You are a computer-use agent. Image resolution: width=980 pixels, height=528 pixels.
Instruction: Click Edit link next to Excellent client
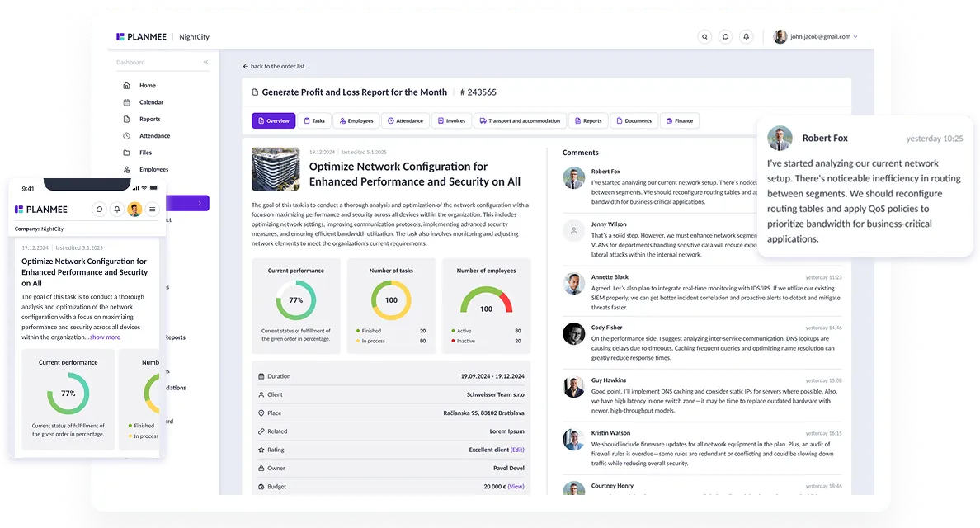click(x=517, y=450)
